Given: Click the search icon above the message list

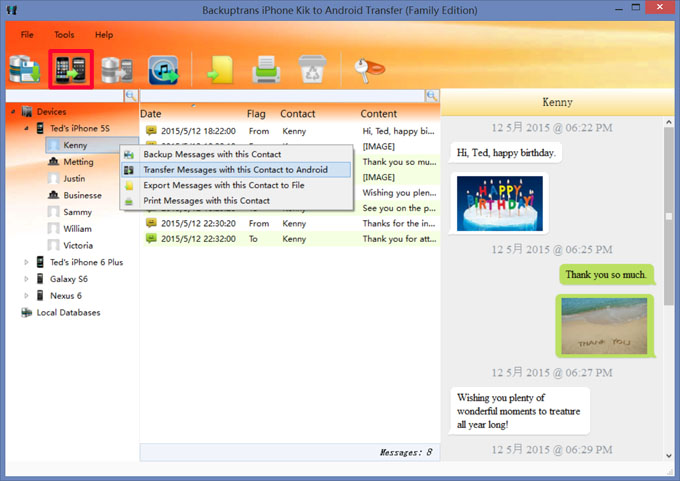Looking at the screenshot, I should pos(432,95).
